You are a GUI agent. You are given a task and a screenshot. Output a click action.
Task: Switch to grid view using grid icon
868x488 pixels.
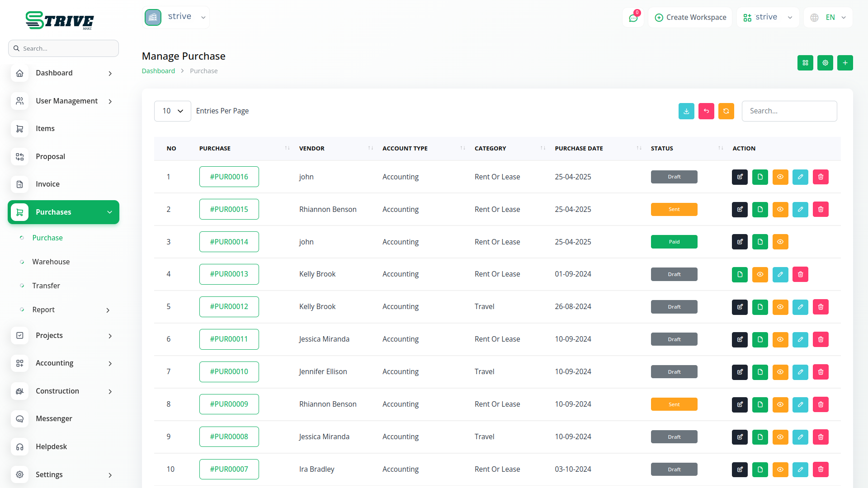[x=805, y=63]
